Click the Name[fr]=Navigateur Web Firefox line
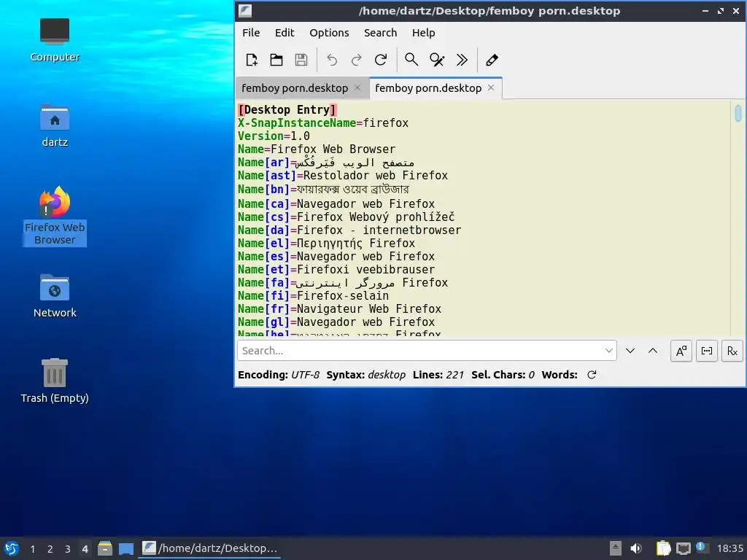 click(340, 309)
